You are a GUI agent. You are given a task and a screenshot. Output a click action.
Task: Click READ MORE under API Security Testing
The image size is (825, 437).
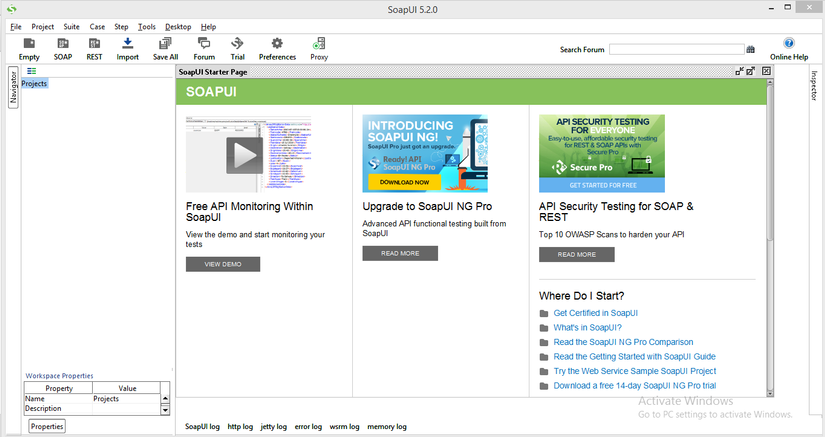[x=577, y=255]
